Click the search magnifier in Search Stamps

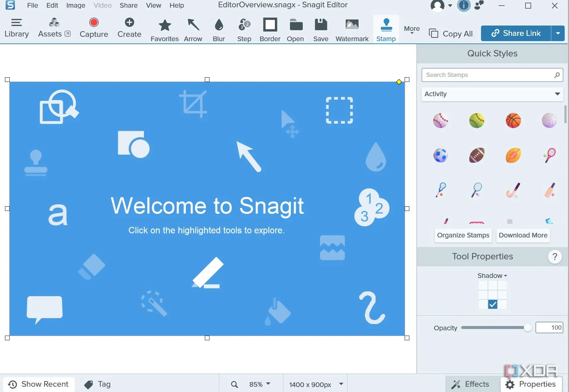point(557,75)
